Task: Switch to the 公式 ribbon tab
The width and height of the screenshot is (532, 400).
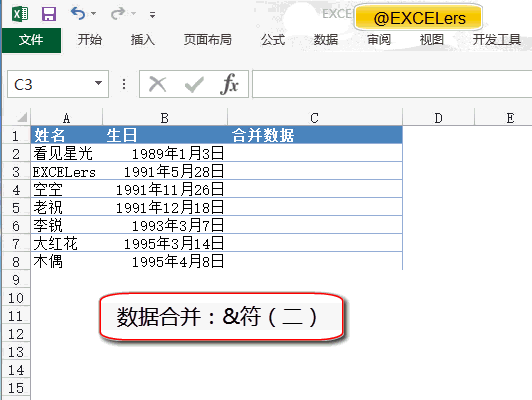Action: pyautogui.click(x=273, y=40)
